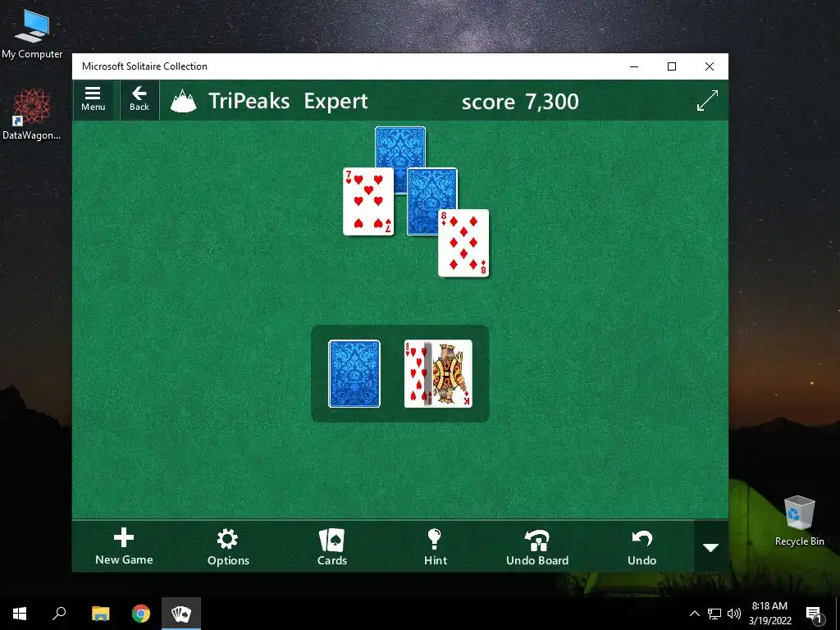Open the hamburger Menu
The width and height of the screenshot is (840, 630).
94,99
